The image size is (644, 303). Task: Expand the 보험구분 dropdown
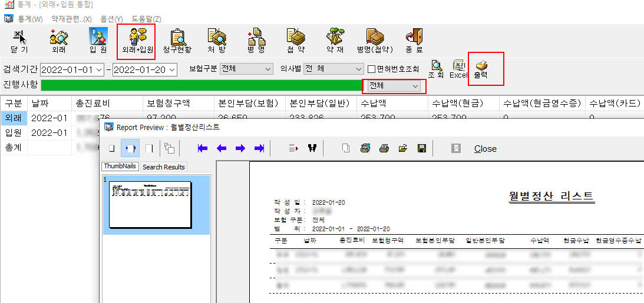coord(268,69)
